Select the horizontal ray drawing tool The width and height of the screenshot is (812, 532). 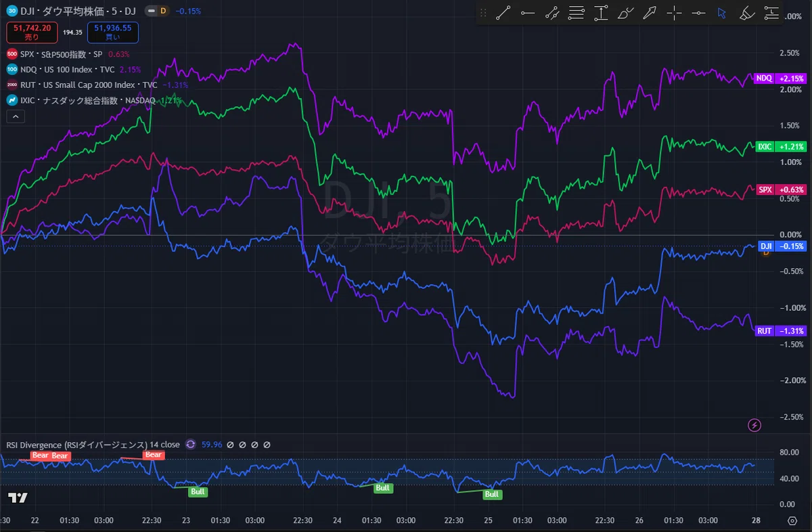pyautogui.click(x=527, y=12)
